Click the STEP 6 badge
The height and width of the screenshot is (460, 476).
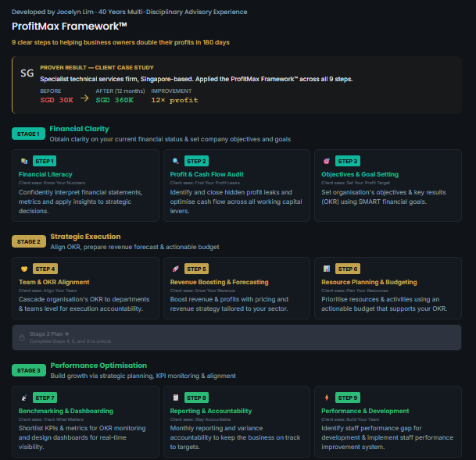[x=348, y=269]
